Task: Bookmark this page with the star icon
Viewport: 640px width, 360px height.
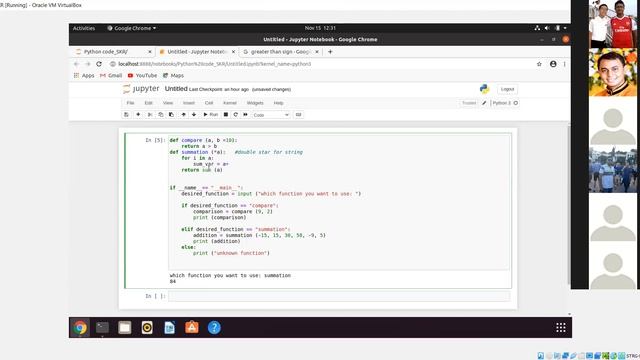Action: click(x=539, y=64)
